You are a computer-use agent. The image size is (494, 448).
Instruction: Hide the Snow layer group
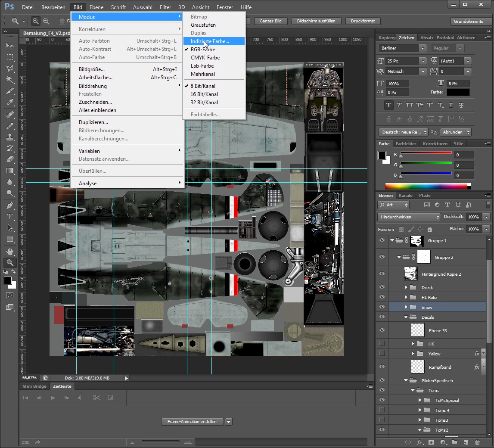coord(382,307)
